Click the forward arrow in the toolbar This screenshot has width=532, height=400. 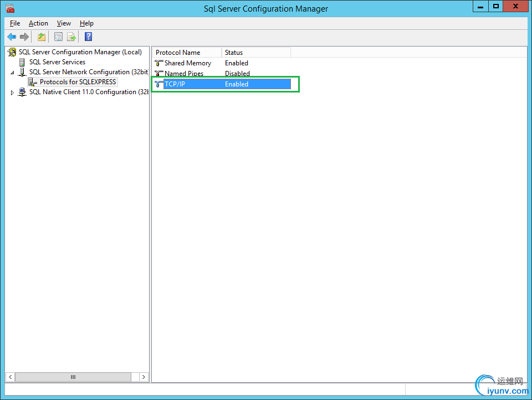pyautogui.click(x=24, y=37)
